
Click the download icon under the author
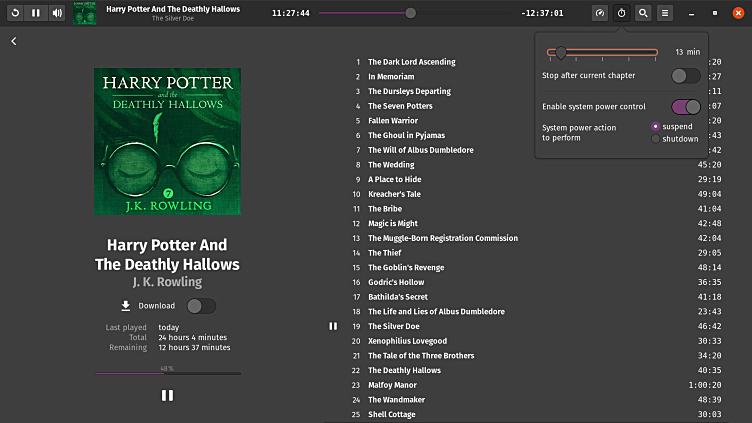tap(126, 306)
